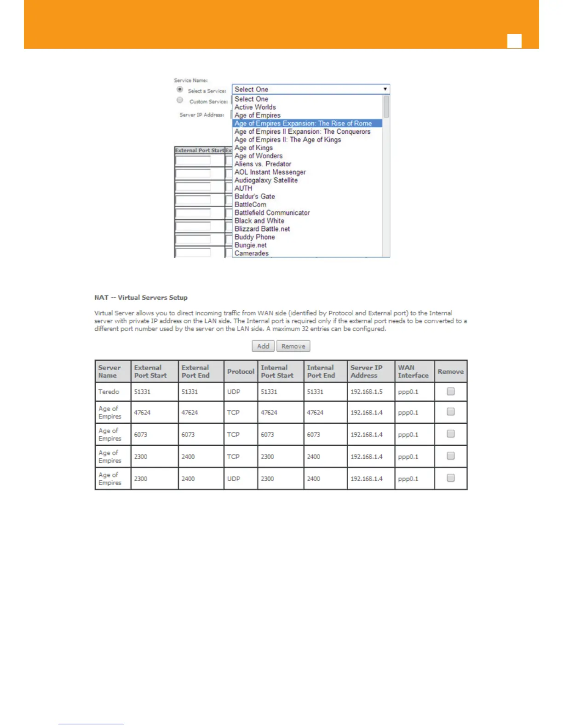Pick 'AOL Instant Messenger' service

(x=270, y=172)
